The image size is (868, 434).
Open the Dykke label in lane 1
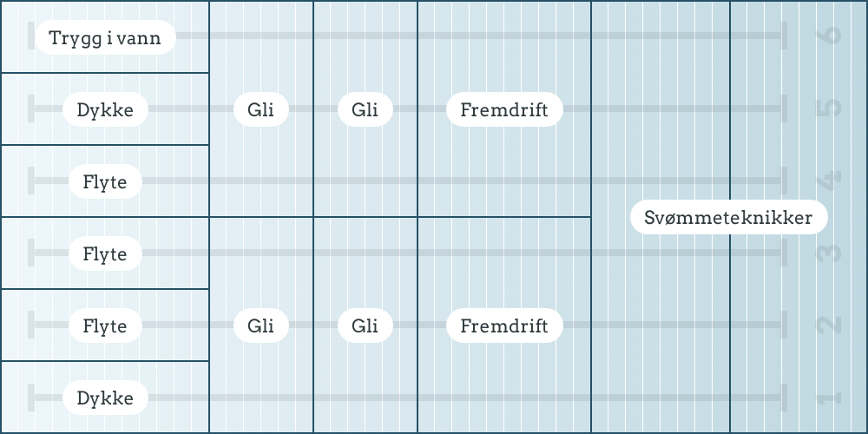pos(105,398)
